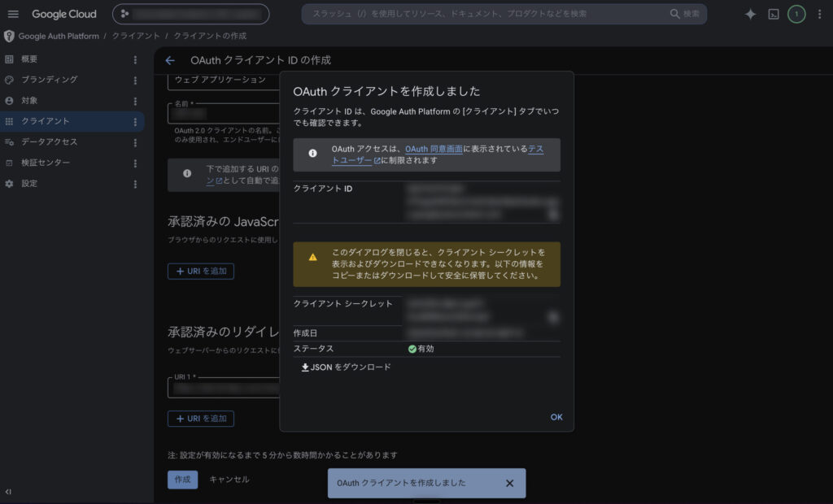Open the project selector
The image size is (833, 504).
click(x=190, y=14)
